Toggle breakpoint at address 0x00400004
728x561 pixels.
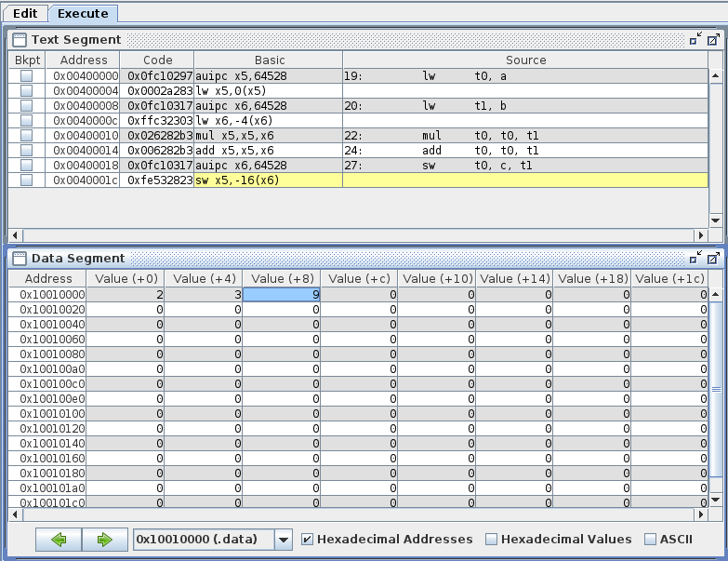tap(26, 90)
